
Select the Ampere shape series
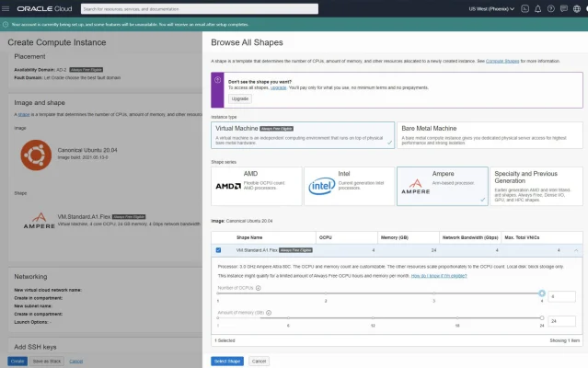[x=443, y=186]
